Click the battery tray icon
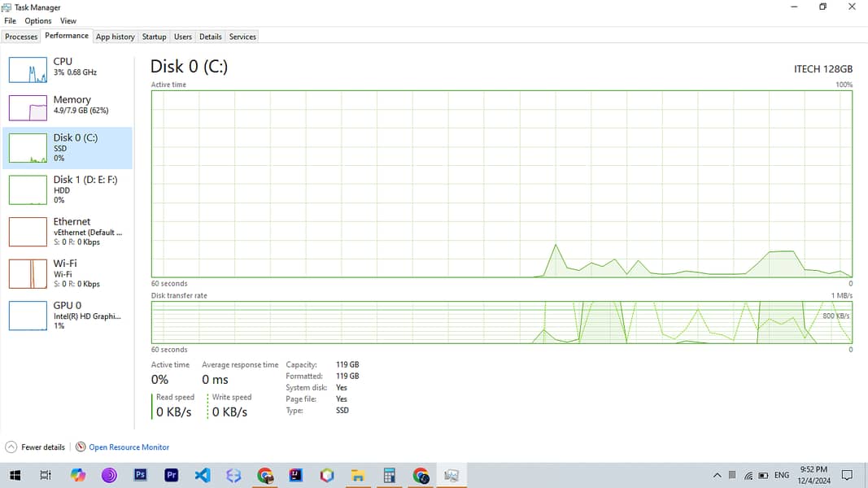 tap(763, 475)
